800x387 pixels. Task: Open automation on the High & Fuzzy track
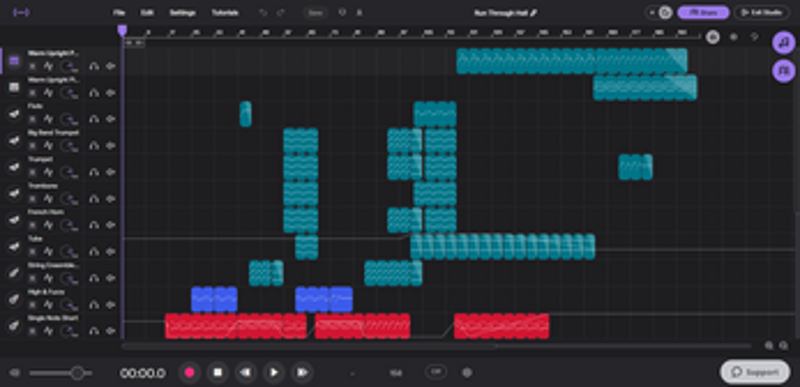click(48, 304)
